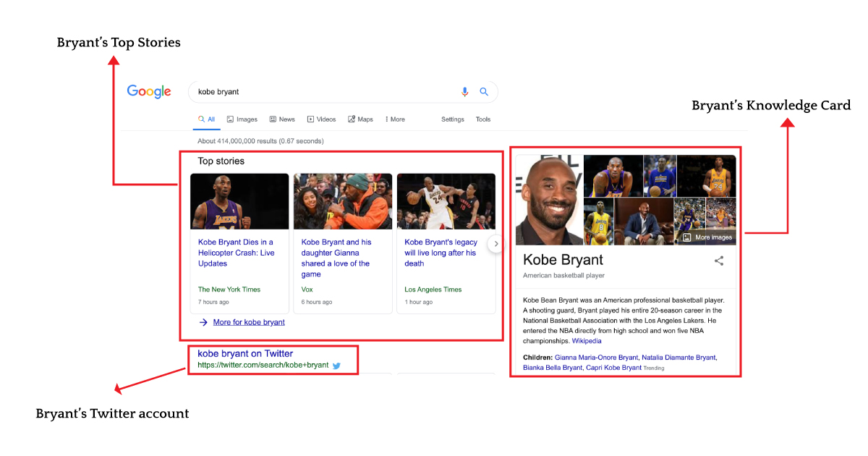
Task: Click the Vox story thumbnail image
Action: point(343,201)
